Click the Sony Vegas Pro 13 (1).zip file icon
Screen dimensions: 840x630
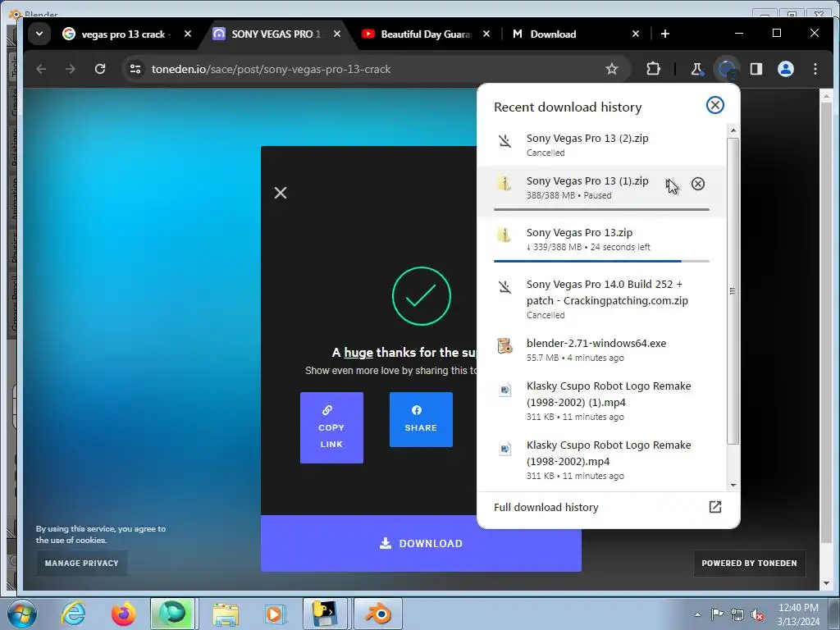pyautogui.click(x=504, y=183)
